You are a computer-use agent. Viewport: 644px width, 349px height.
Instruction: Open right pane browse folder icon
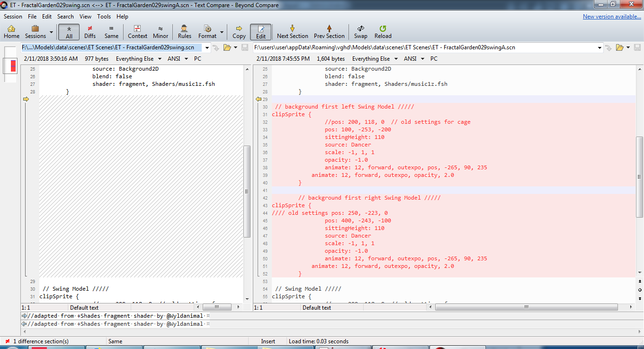coord(619,47)
